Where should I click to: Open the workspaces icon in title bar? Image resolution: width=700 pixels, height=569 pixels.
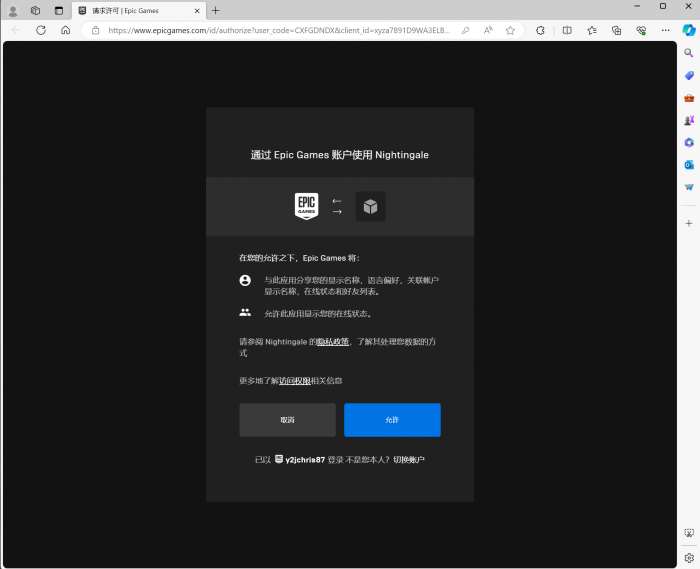(36, 11)
